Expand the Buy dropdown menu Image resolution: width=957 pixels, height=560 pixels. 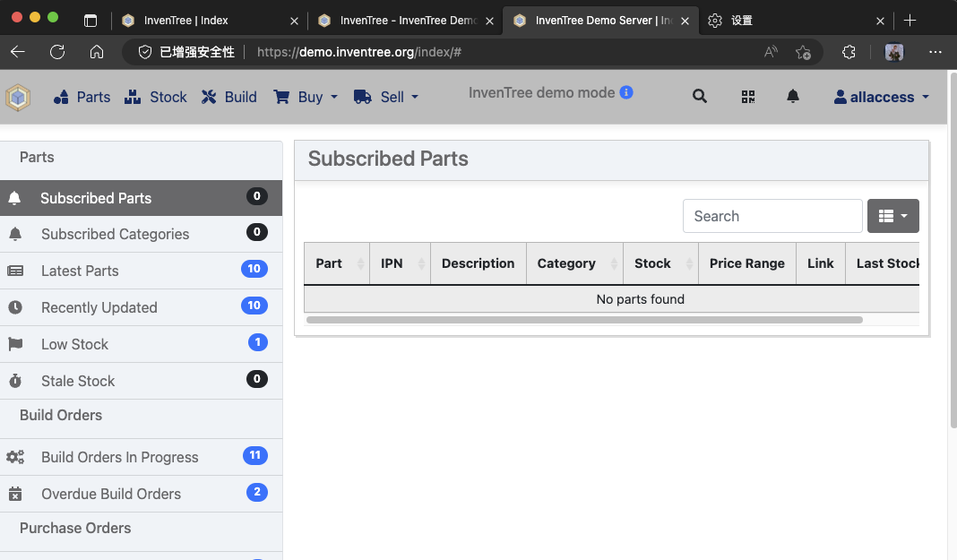click(306, 97)
